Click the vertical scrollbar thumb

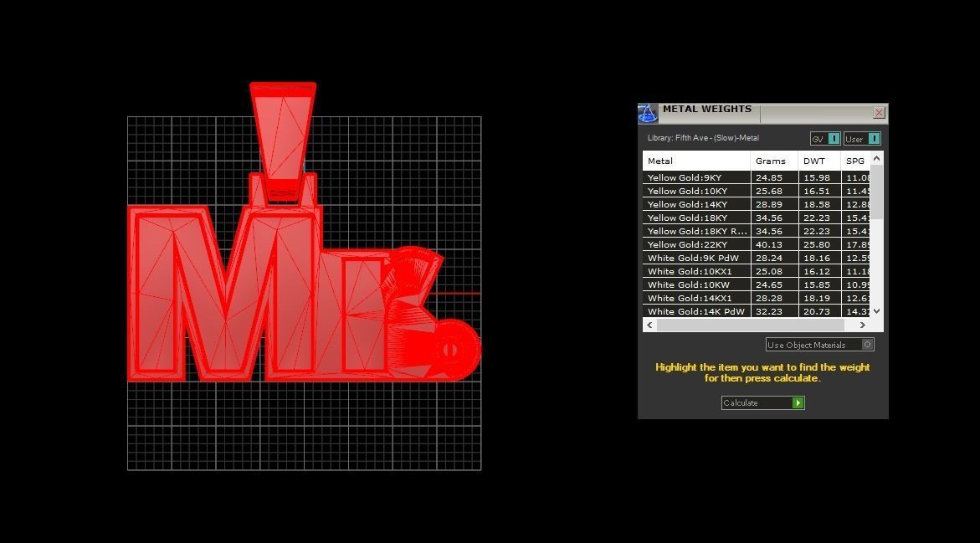tap(877, 192)
